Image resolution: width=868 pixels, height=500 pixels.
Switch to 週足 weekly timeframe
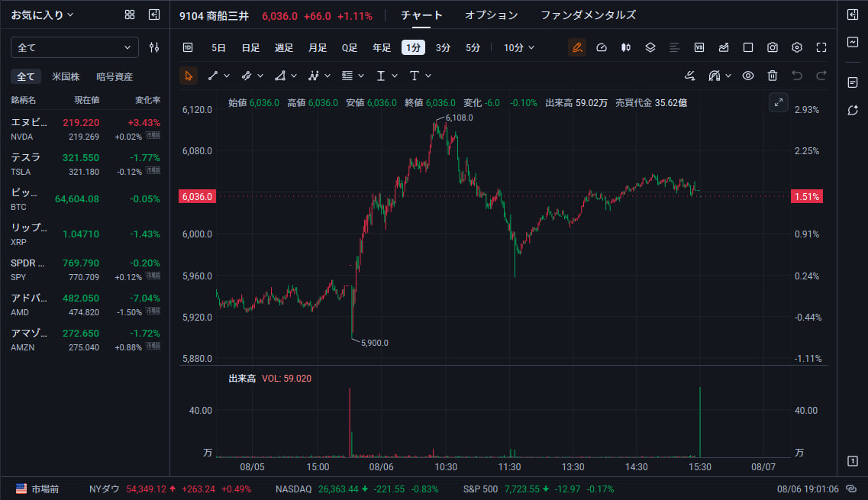[x=284, y=47]
